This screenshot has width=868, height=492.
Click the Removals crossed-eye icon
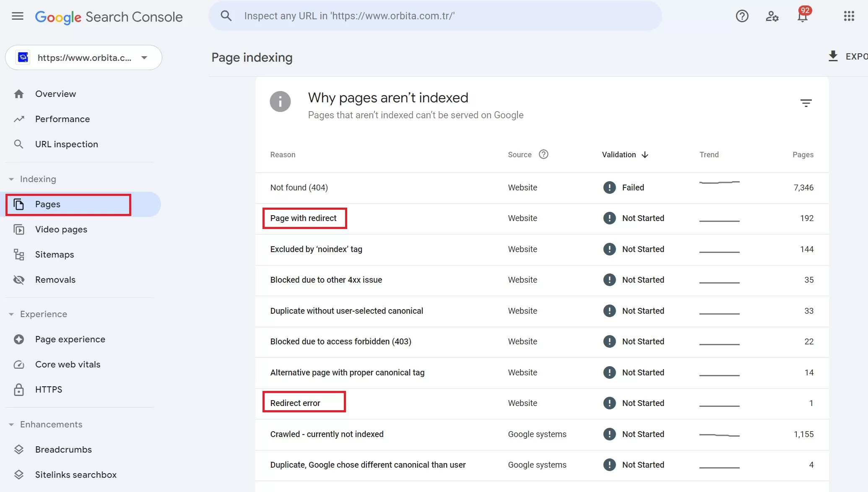(19, 280)
